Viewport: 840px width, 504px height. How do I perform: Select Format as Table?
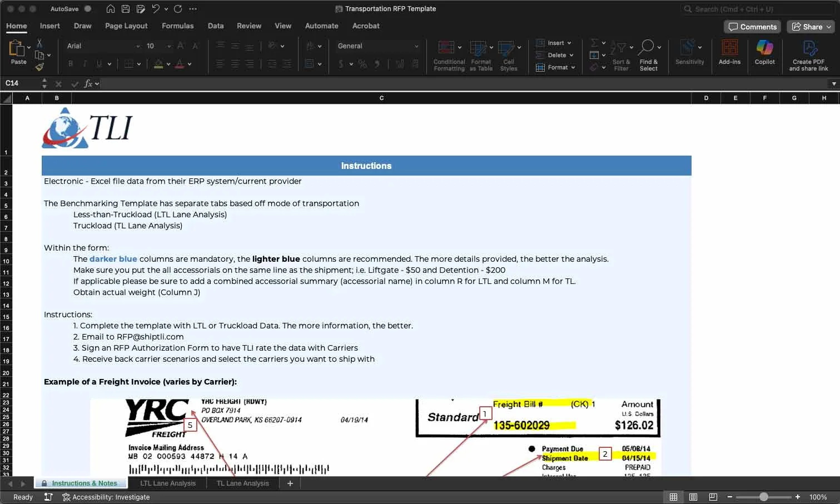click(x=480, y=55)
